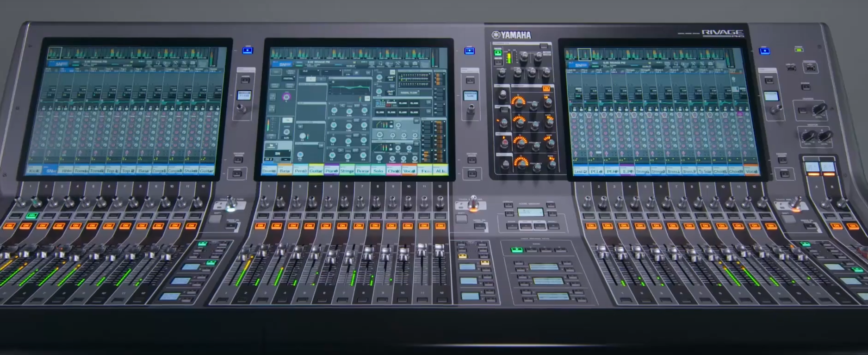This screenshot has height=355, width=868.
Task: Grab the center bay channel 11 fader
Action: (422, 250)
